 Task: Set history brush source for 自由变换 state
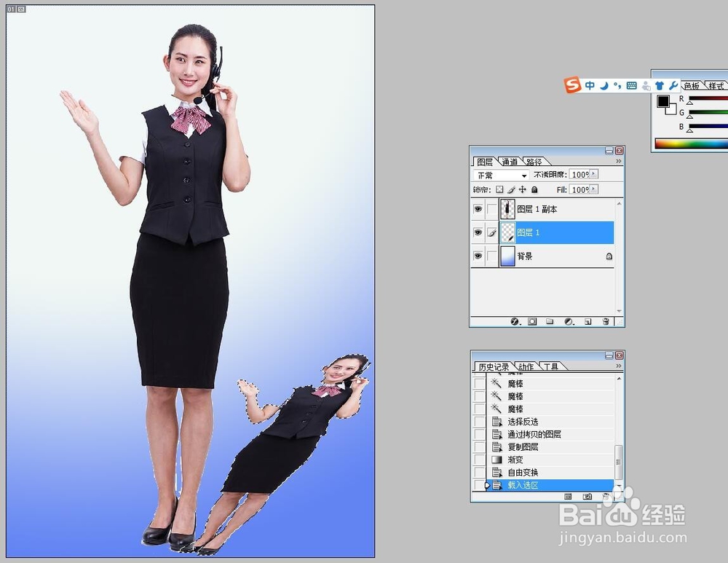pos(479,473)
